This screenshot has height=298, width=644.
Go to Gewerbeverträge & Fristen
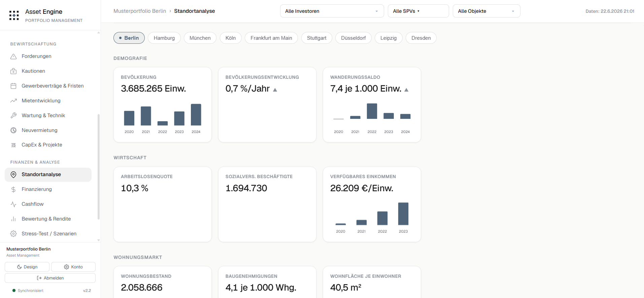pyautogui.click(x=48, y=86)
